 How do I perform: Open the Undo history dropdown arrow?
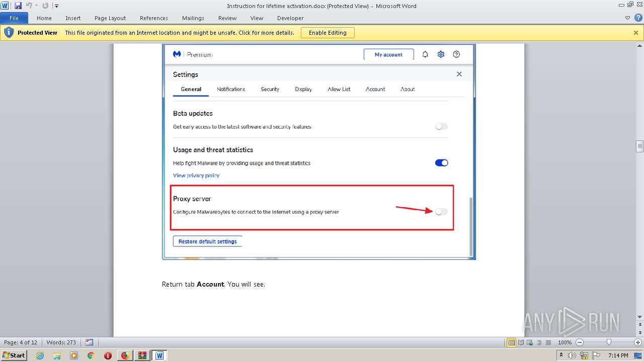pyautogui.click(x=36, y=6)
